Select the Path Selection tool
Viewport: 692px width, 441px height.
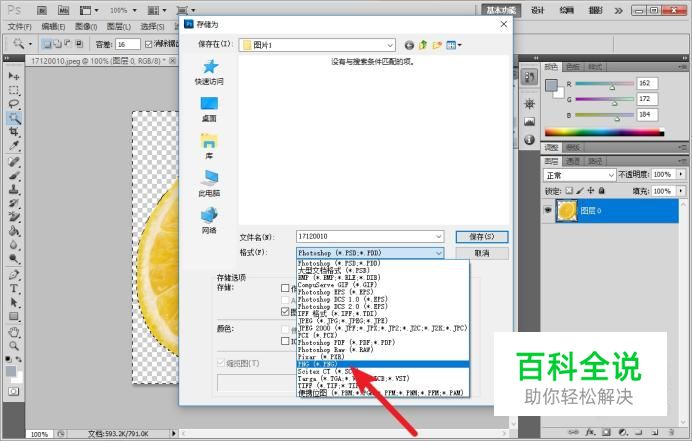(x=14, y=302)
